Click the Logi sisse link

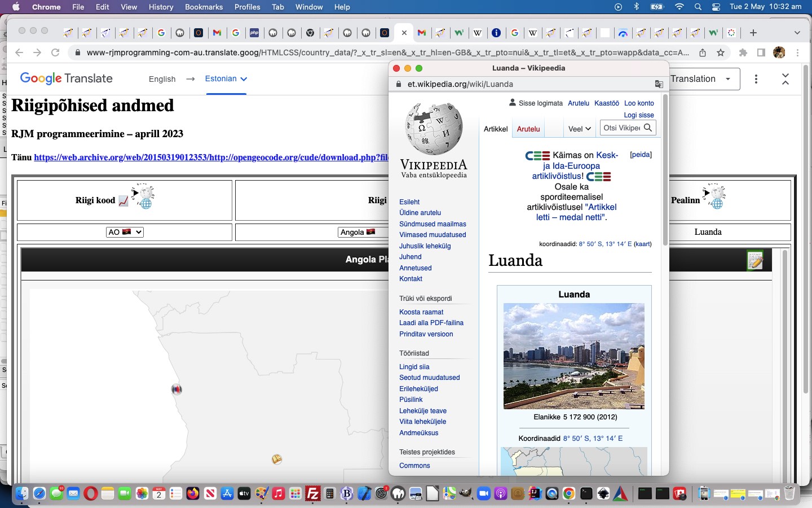[638, 115]
